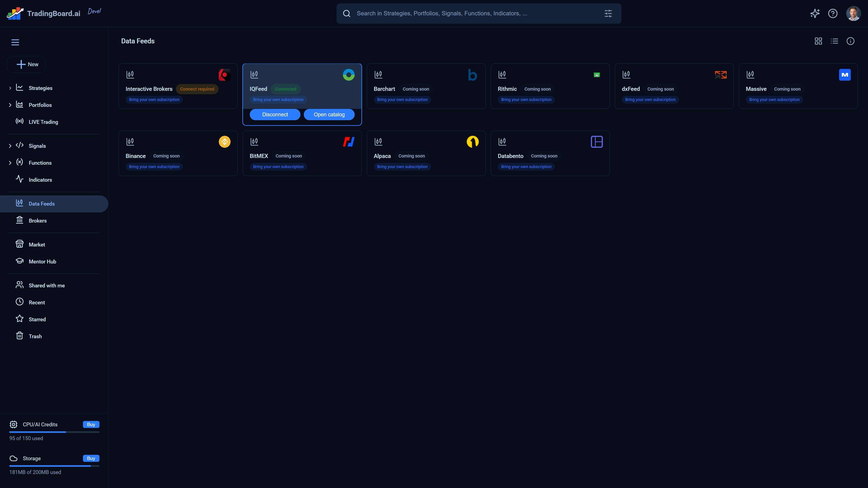Open the help question mark icon

(833, 14)
